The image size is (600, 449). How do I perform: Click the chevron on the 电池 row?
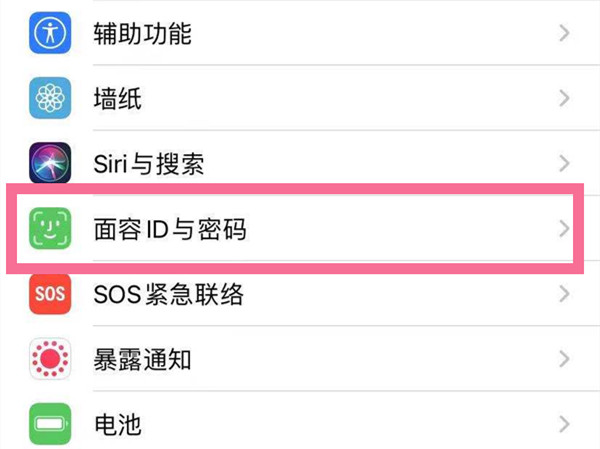(x=565, y=424)
